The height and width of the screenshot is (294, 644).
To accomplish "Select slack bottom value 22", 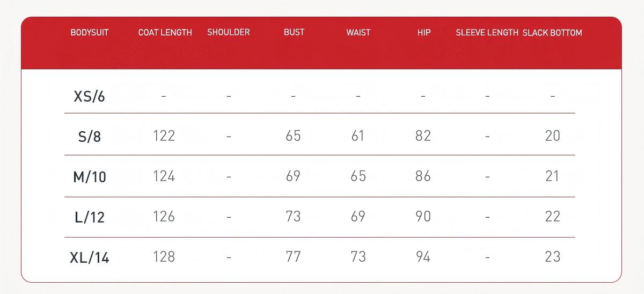I will click(x=552, y=216).
